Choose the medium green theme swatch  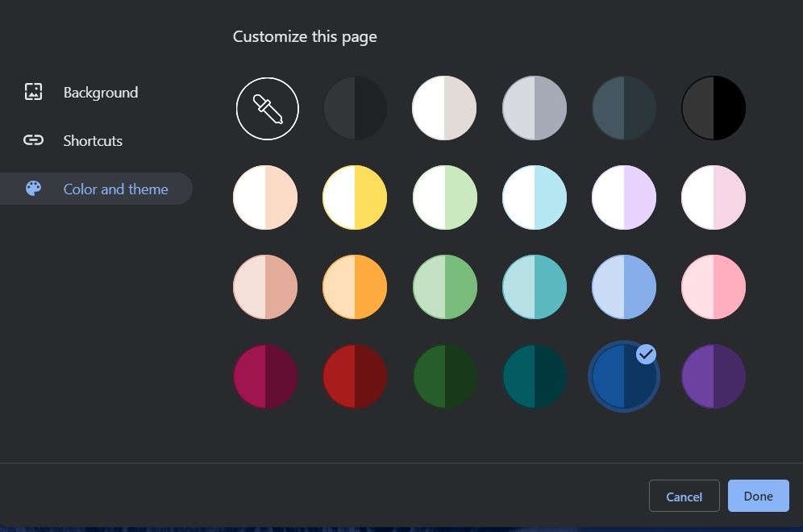click(x=444, y=287)
